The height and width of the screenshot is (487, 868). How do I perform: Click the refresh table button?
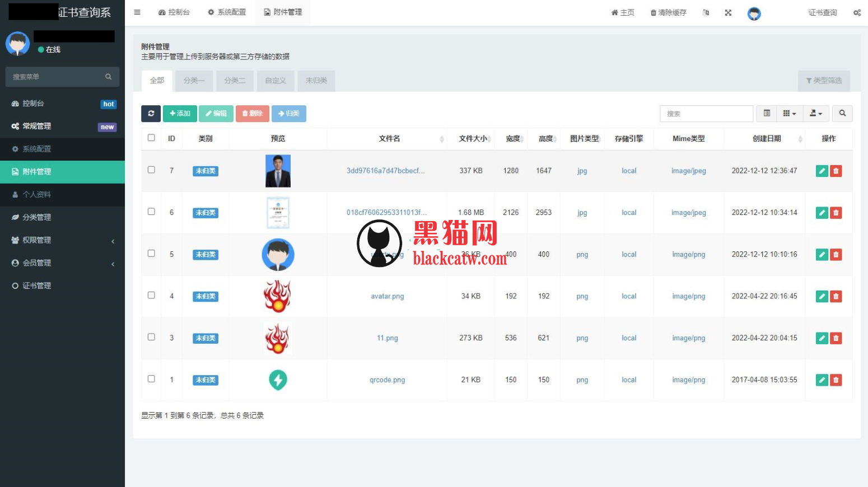point(151,114)
